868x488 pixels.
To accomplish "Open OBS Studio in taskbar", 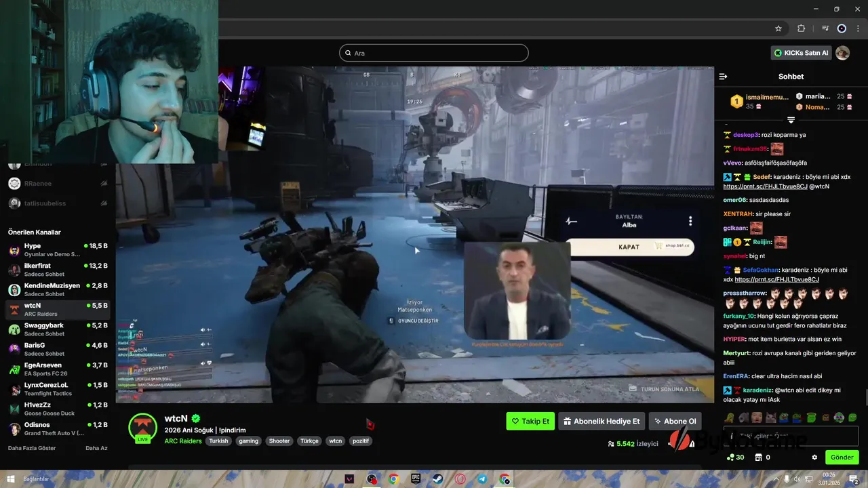I will [x=372, y=479].
